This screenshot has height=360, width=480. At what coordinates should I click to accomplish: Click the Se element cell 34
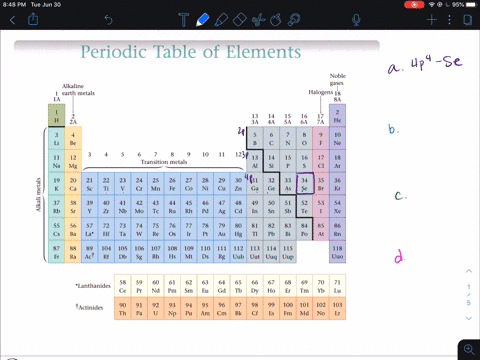(304, 184)
